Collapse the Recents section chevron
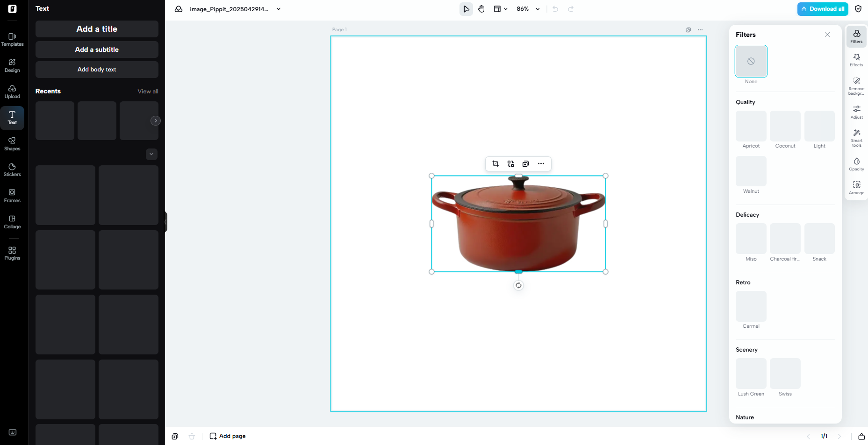 pos(151,154)
